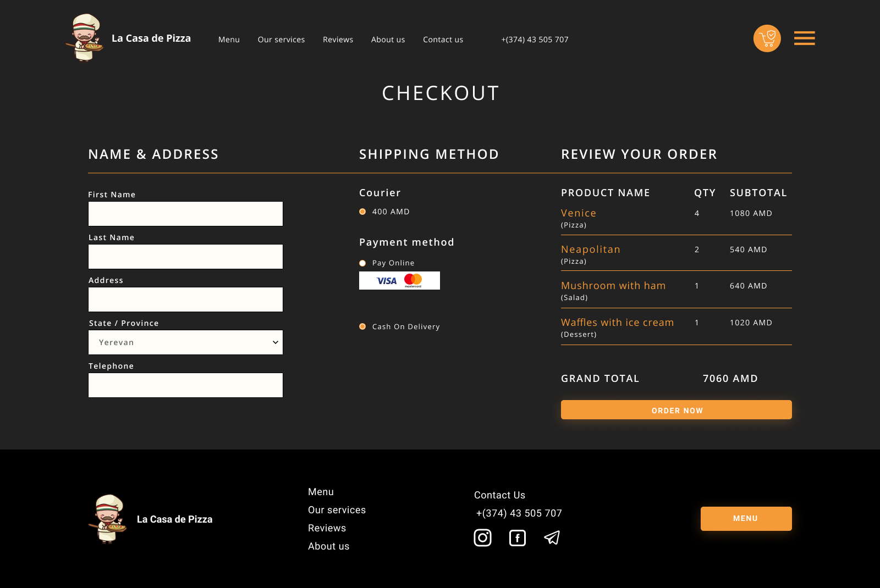The image size is (880, 588).
Task: Click the 640 AMD subtotal value
Action: tap(748, 286)
